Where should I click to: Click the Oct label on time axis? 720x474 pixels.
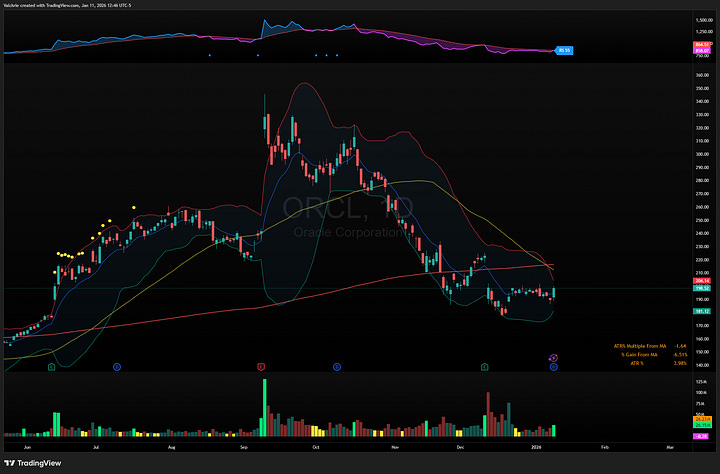(x=315, y=447)
